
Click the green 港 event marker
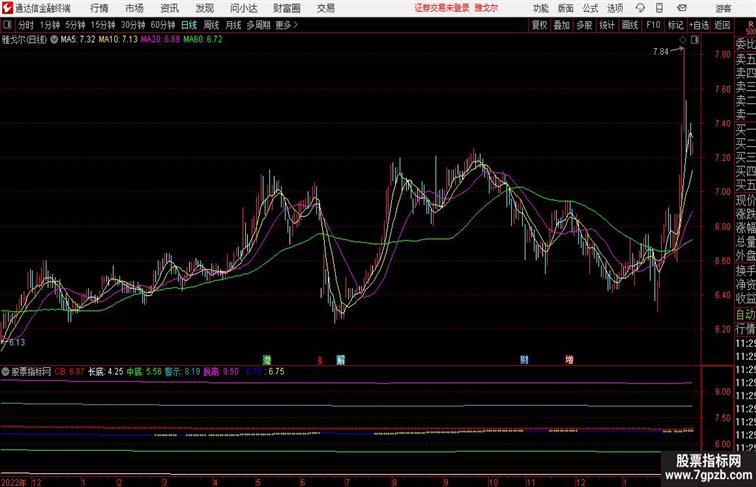[267, 360]
